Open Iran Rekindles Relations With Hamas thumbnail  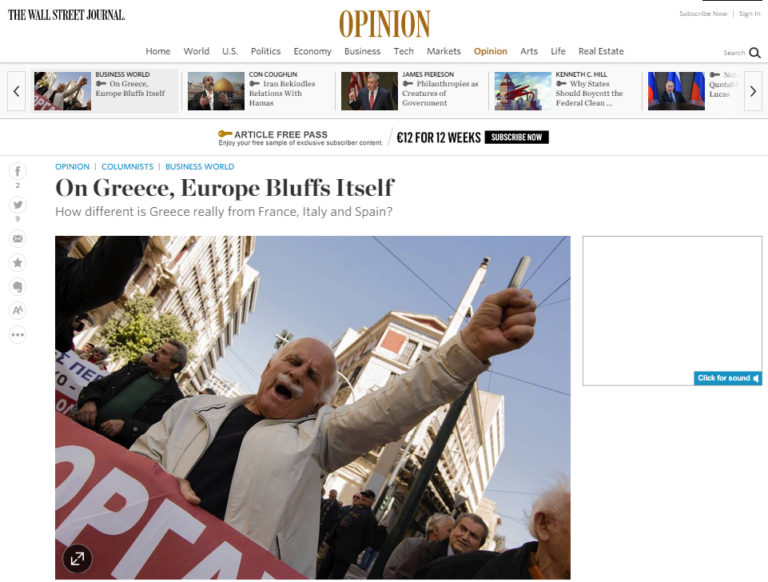[216, 91]
